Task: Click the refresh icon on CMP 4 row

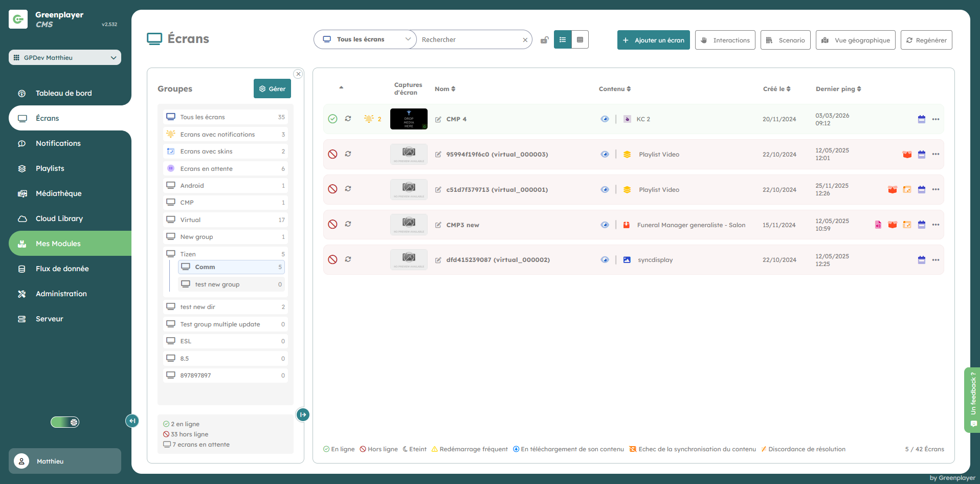Action: coord(348,119)
